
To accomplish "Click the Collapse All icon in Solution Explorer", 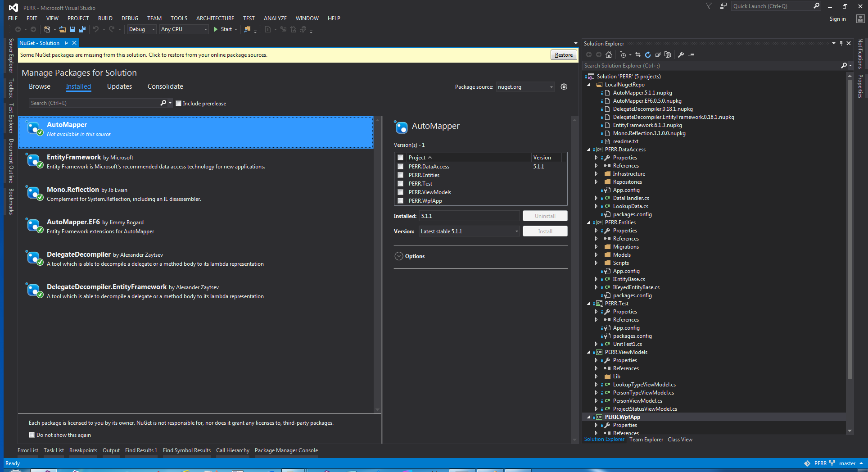I will 658,54.
